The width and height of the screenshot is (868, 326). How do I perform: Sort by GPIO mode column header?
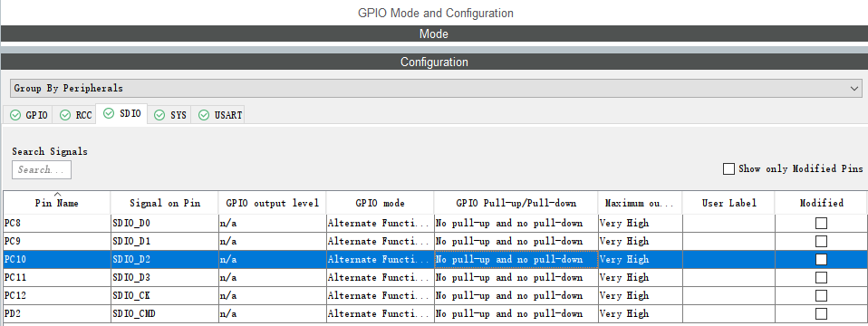[381, 203]
